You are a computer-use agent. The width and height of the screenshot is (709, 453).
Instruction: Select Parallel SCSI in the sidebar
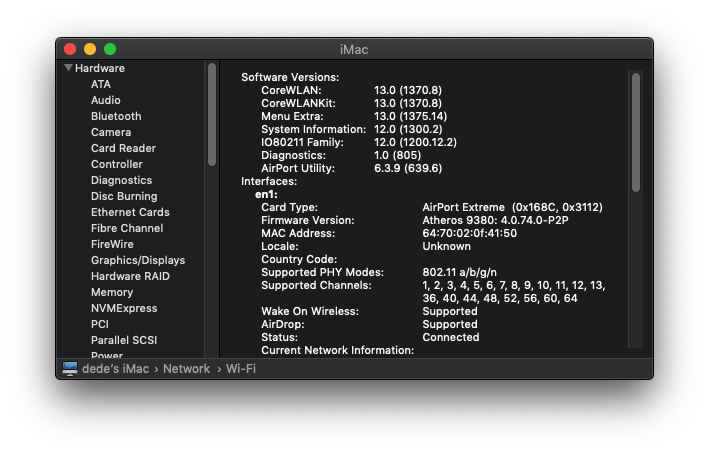tap(124, 340)
